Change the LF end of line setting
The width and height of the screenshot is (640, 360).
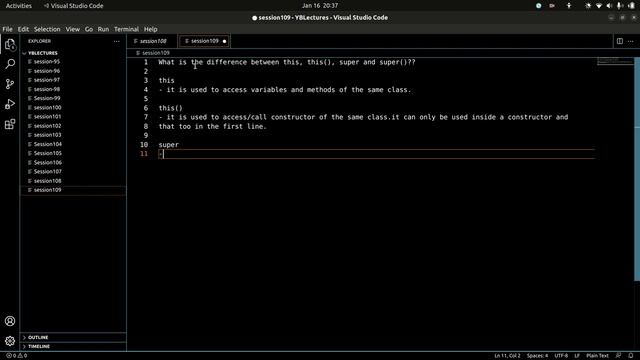pos(577,356)
